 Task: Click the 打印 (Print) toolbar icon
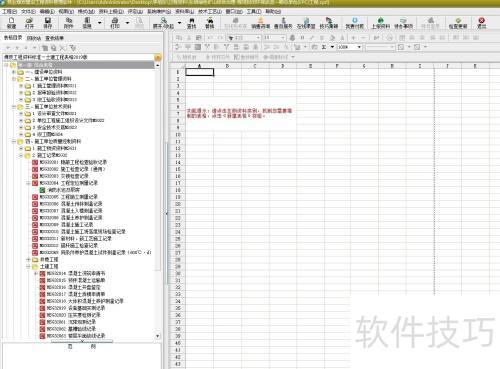115,23
